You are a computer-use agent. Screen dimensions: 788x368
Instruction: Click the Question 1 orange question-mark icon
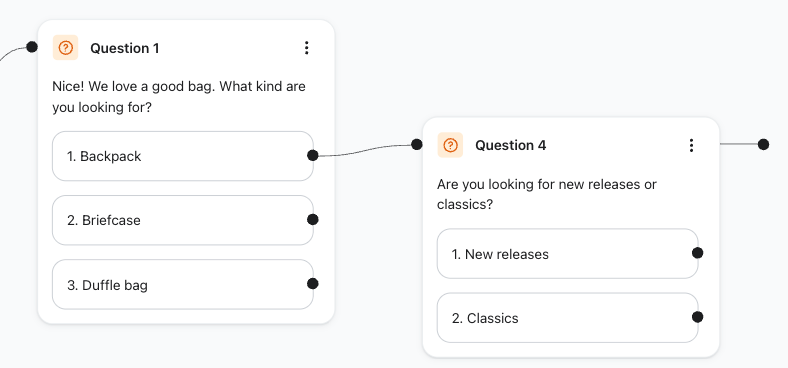tap(65, 48)
